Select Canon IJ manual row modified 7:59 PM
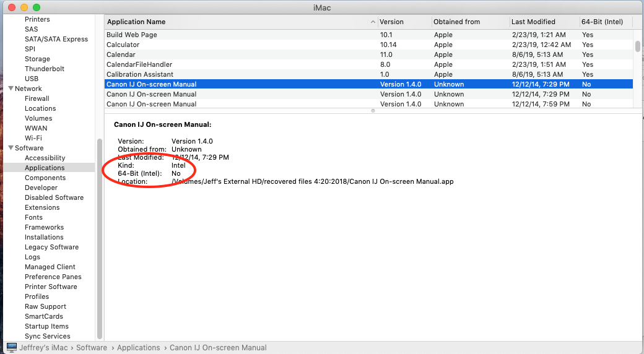Image resolution: width=644 pixels, height=354 pixels. coord(369,104)
